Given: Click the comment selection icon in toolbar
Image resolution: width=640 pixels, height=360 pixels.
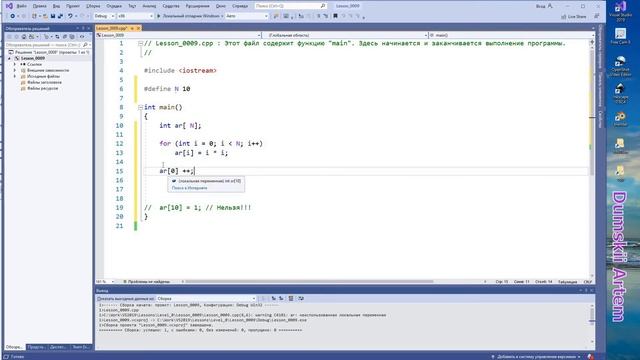Looking at the screenshot, I should (x=318, y=16).
